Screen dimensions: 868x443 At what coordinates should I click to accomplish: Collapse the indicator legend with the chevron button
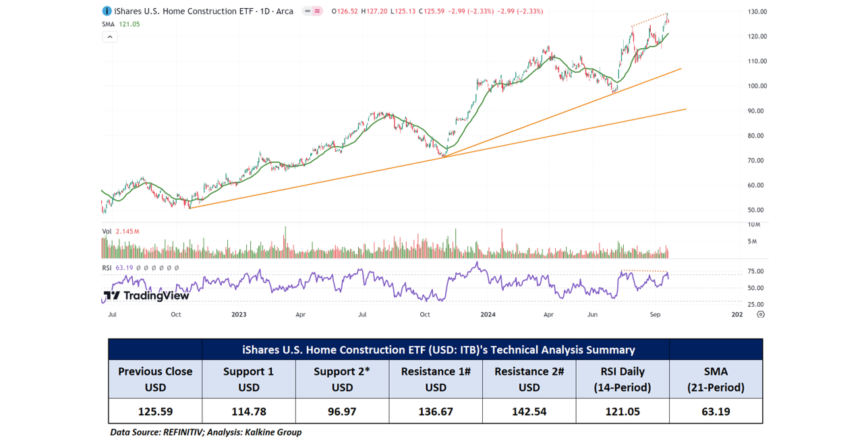tap(109, 37)
